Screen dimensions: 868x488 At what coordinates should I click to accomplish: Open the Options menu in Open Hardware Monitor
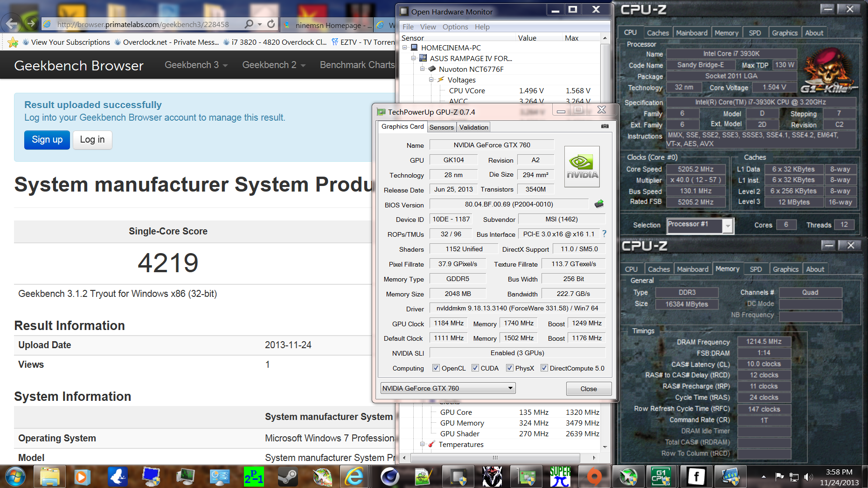point(455,27)
